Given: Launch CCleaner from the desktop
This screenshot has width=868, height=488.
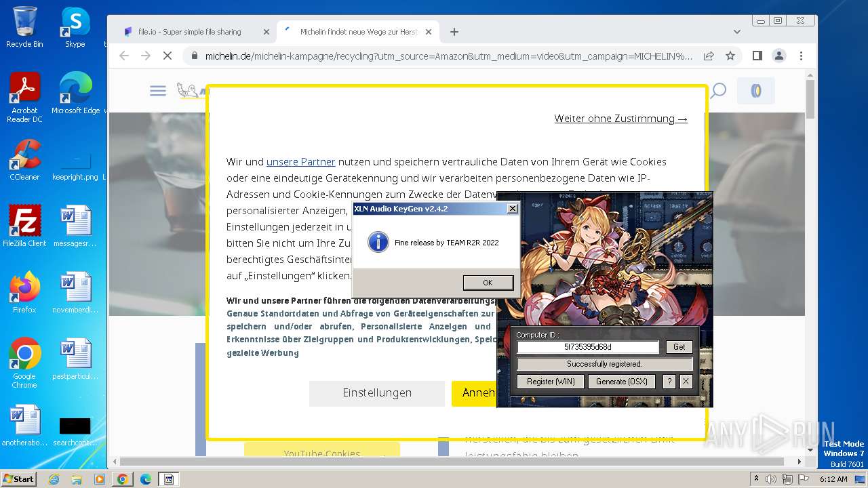Looking at the screenshot, I should click(24, 159).
